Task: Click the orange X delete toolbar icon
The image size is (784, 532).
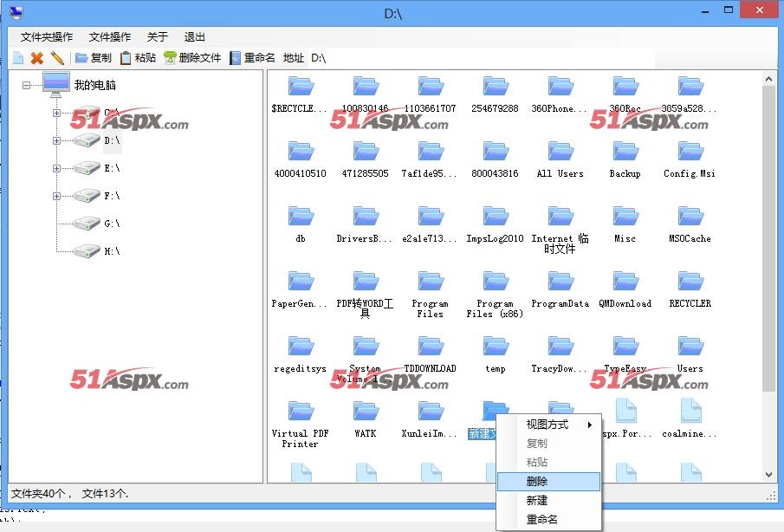Action: [37, 58]
